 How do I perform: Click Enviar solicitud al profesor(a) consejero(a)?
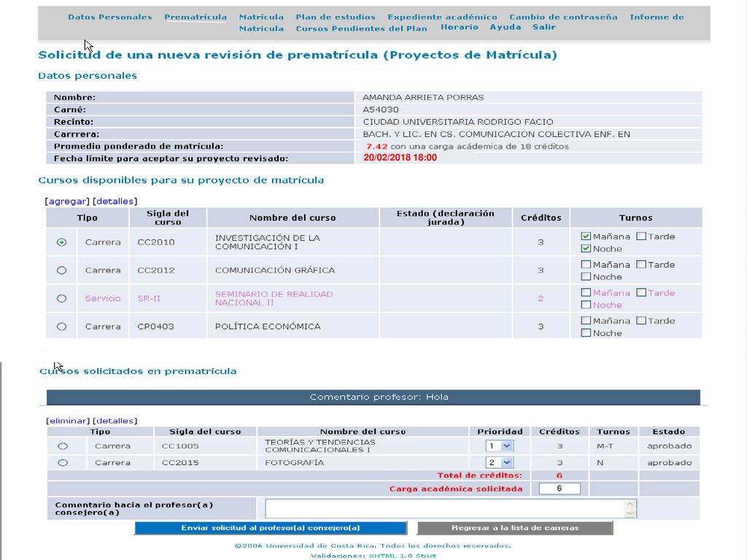271,528
